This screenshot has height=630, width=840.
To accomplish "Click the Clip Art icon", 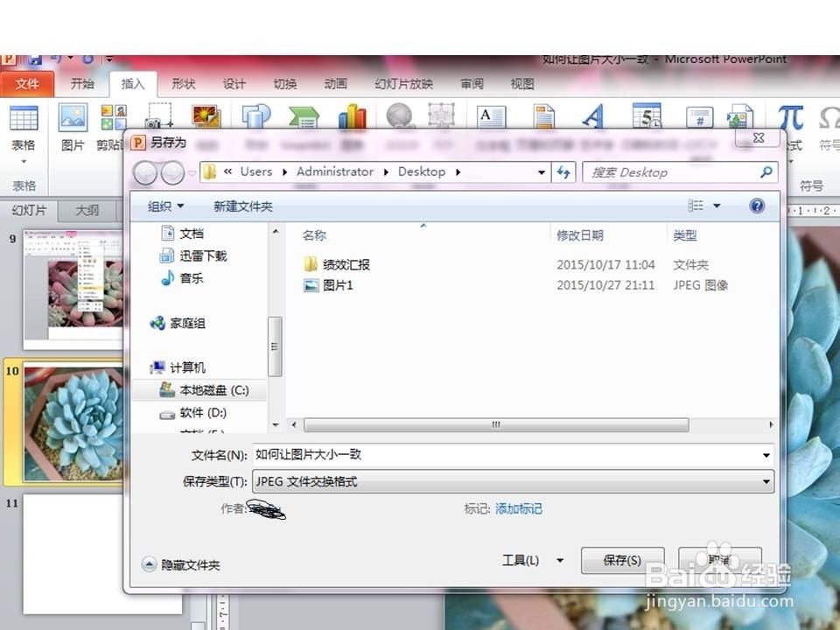I will (x=114, y=116).
